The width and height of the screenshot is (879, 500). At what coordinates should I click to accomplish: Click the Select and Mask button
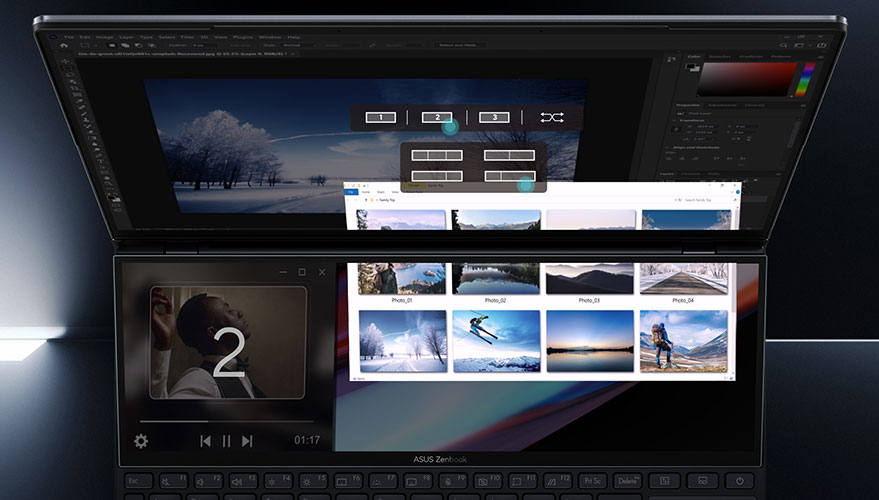[x=457, y=45]
